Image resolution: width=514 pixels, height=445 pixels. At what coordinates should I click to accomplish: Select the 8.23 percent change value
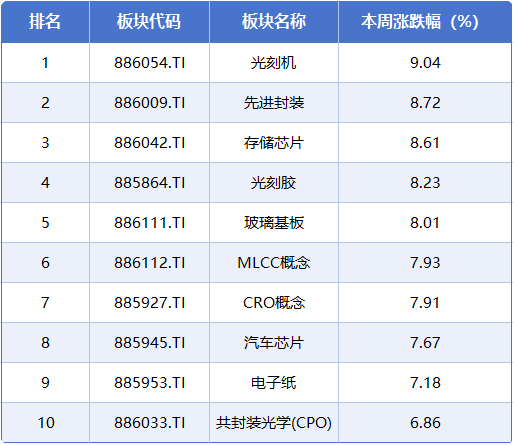pos(425,183)
